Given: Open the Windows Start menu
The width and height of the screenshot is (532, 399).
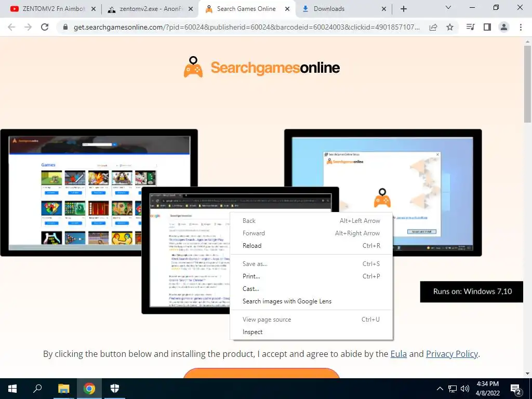Looking at the screenshot, I should [x=12, y=389].
